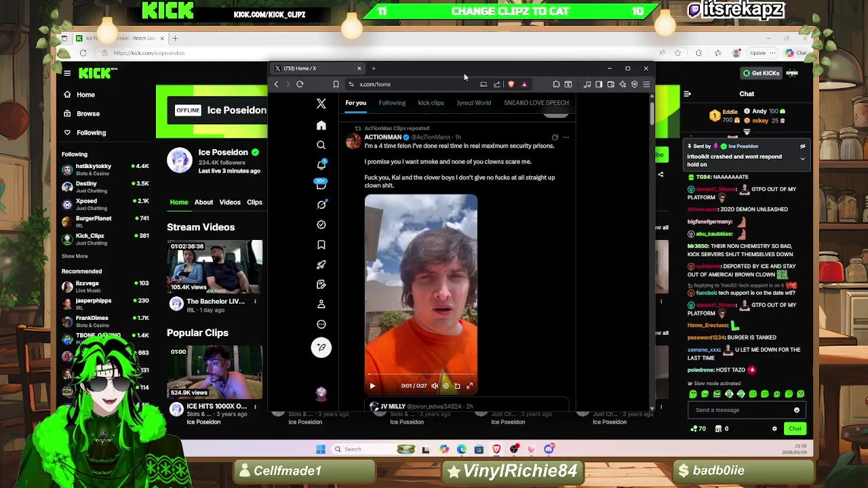Play the ACTIONMAN video

click(x=372, y=386)
